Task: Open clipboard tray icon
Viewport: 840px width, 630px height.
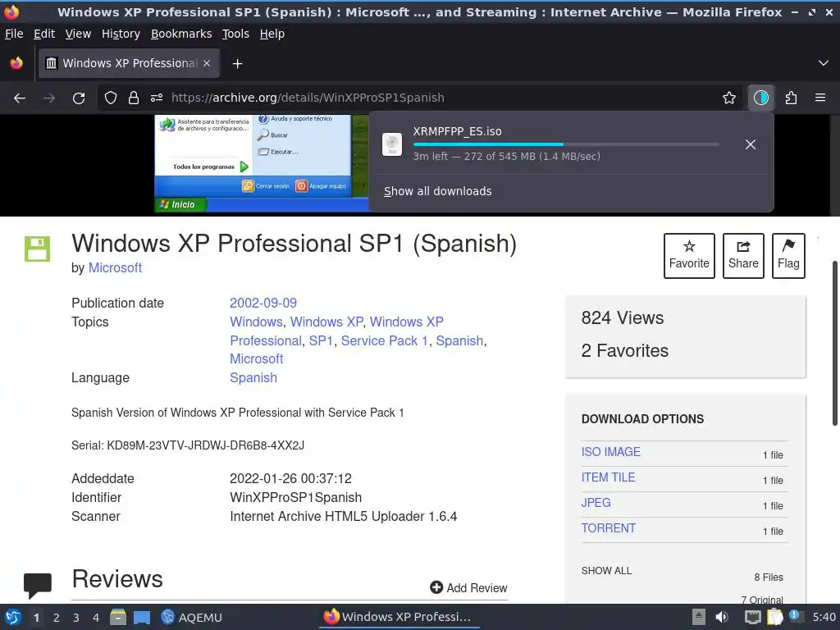Action: coord(775,617)
